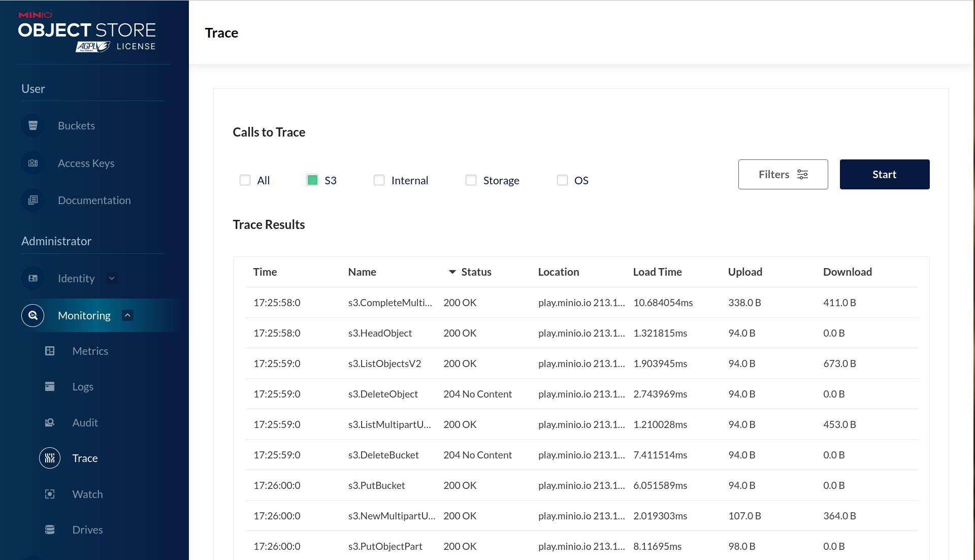Click the Access Keys icon
975x560 pixels.
point(33,163)
